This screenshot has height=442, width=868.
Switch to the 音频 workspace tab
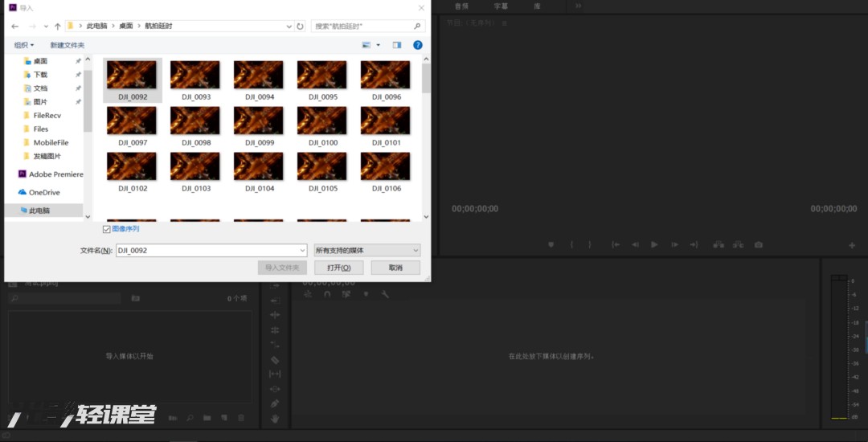461,6
